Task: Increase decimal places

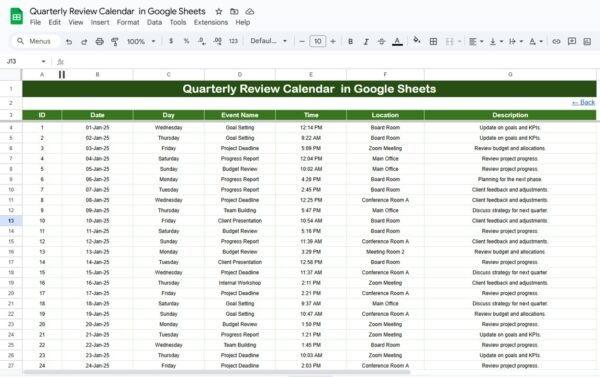Action: click(217, 41)
